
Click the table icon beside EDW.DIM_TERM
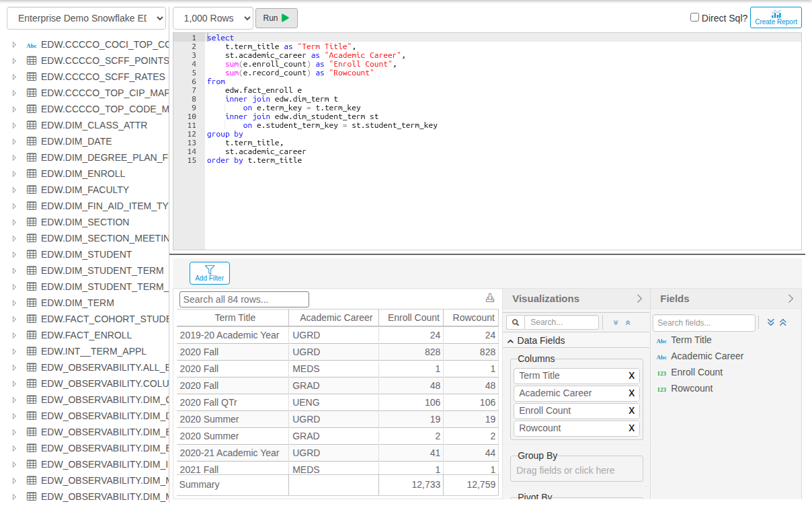click(32, 303)
